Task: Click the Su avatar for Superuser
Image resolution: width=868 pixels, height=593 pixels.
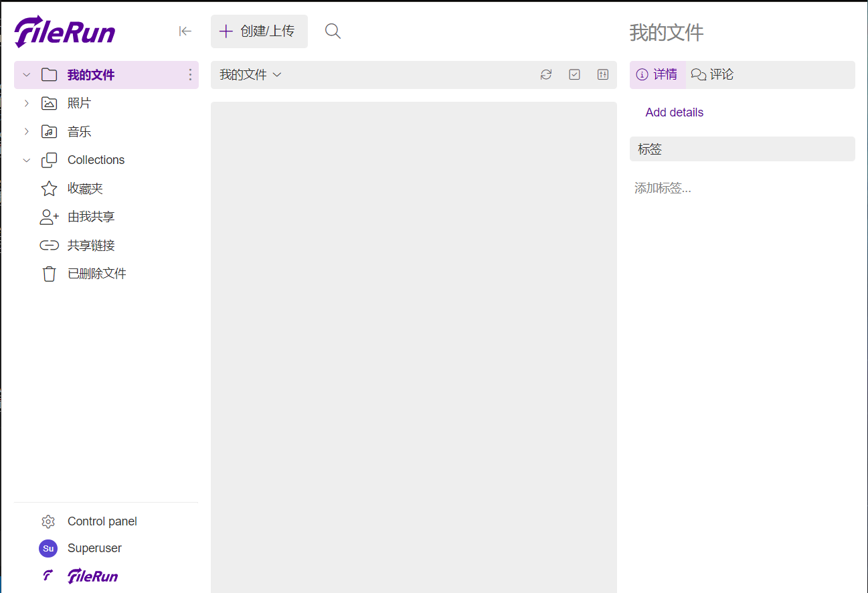Action: 48,548
